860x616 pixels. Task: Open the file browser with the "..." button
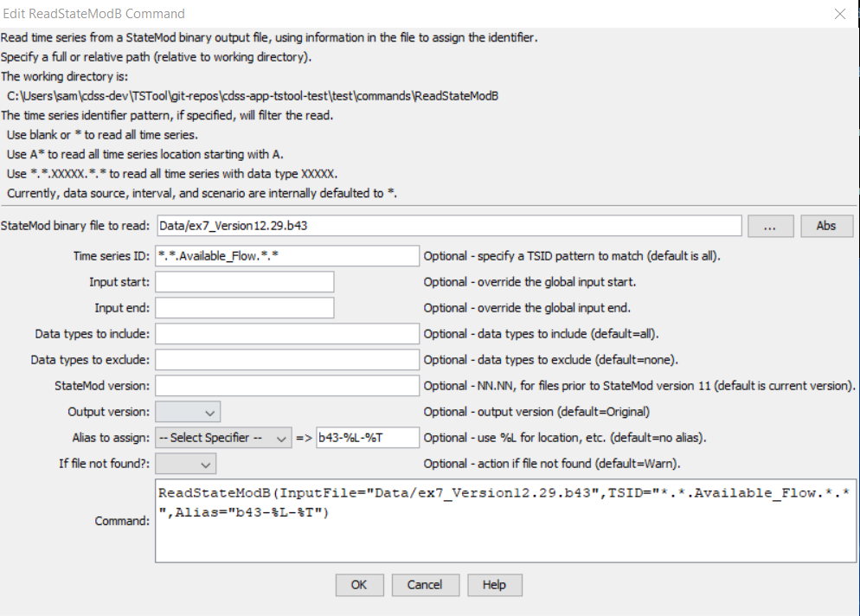tap(769, 226)
